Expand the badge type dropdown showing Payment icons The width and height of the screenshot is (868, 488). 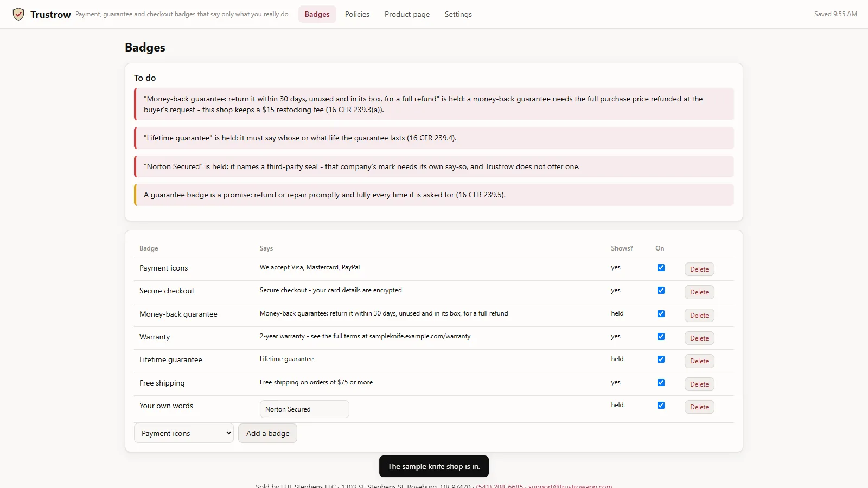(184, 433)
